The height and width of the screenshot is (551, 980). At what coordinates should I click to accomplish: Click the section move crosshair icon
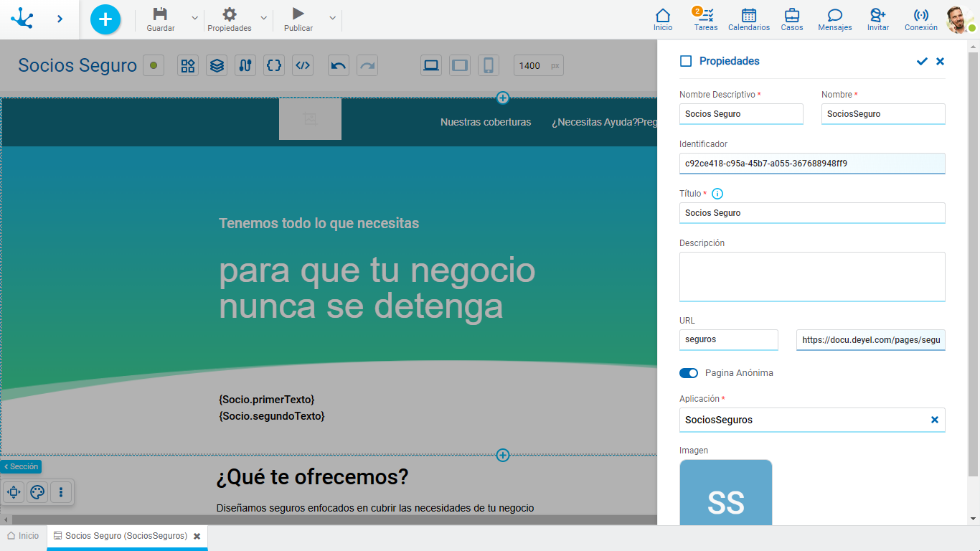tap(14, 492)
